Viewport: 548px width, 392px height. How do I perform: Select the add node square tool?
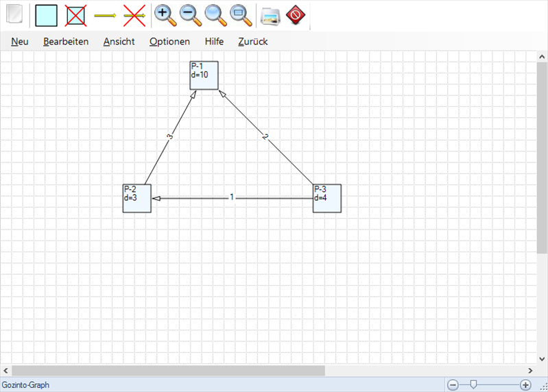pos(46,14)
